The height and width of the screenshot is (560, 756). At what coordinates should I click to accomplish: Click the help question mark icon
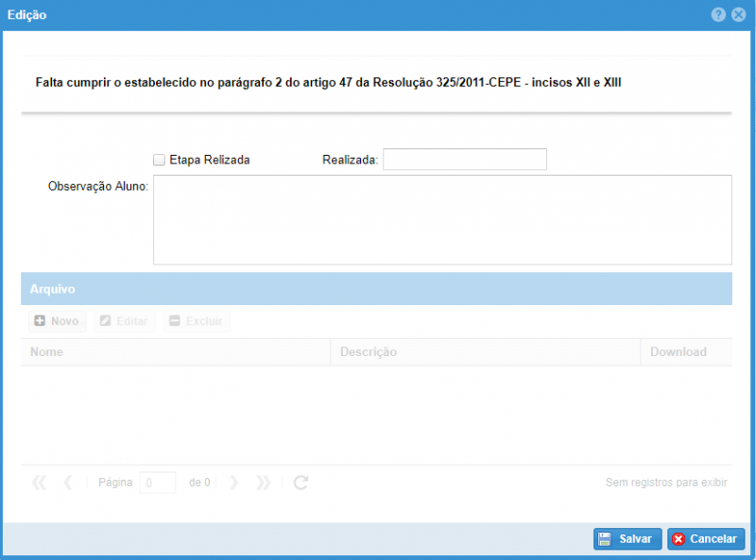click(719, 15)
